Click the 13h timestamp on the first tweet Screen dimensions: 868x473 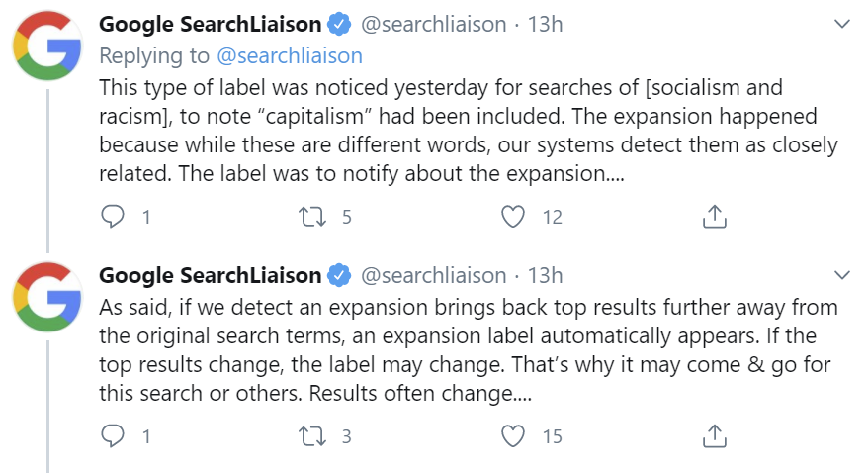click(544, 24)
